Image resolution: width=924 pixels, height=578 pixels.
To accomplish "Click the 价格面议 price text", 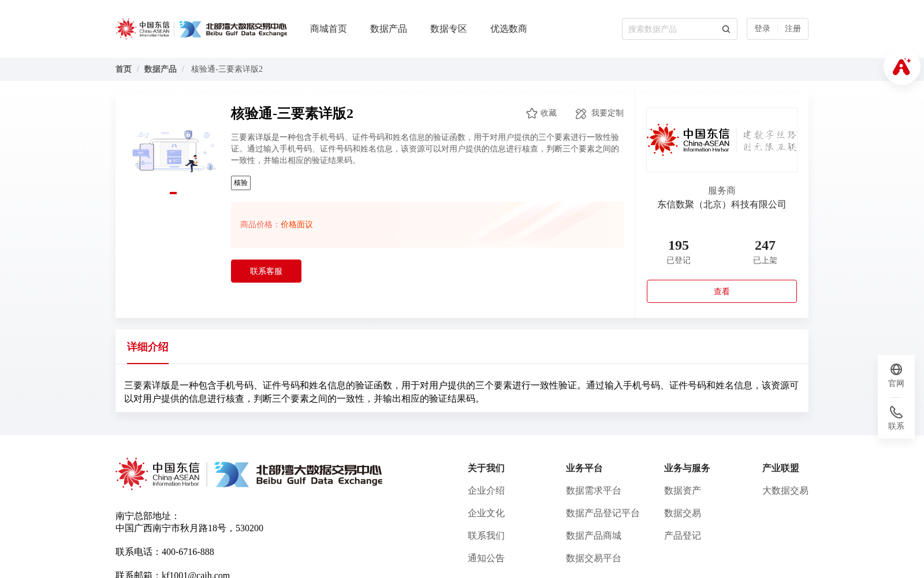I will coord(297,225).
